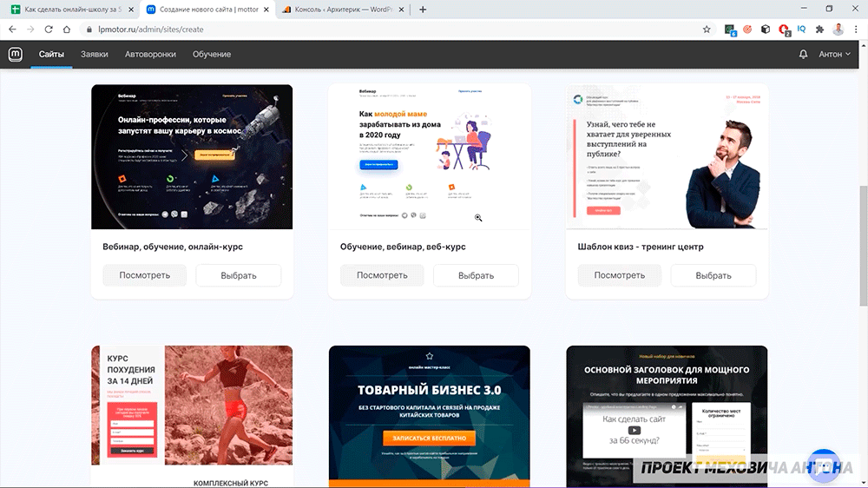The width and height of the screenshot is (868, 488).
Task: Open a new browser tab
Action: (423, 10)
